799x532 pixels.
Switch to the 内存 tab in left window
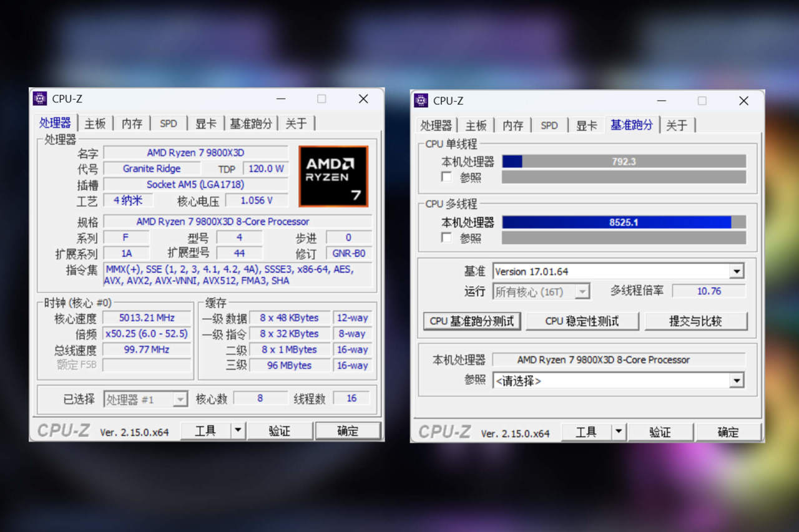[132, 123]
